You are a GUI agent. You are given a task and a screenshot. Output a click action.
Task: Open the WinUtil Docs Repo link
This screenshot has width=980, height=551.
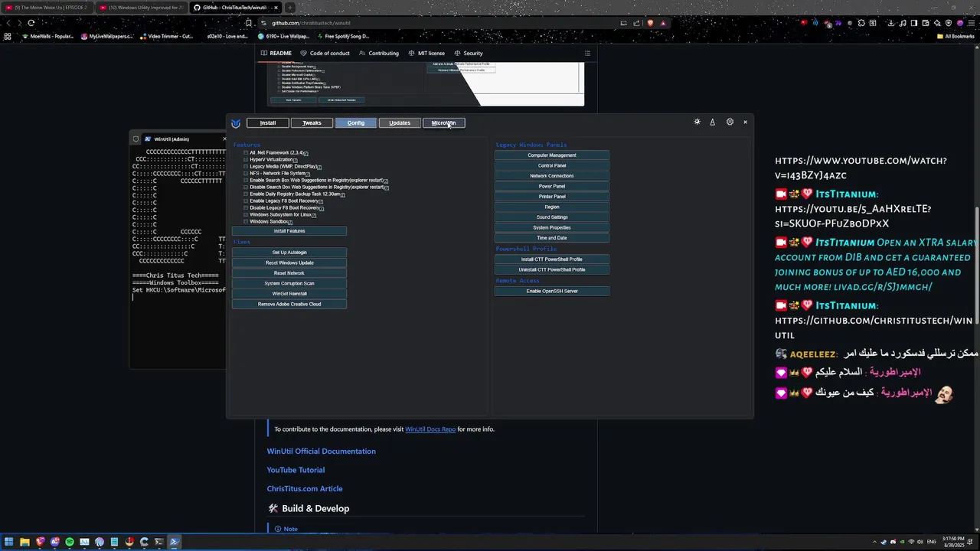[430, 429]
